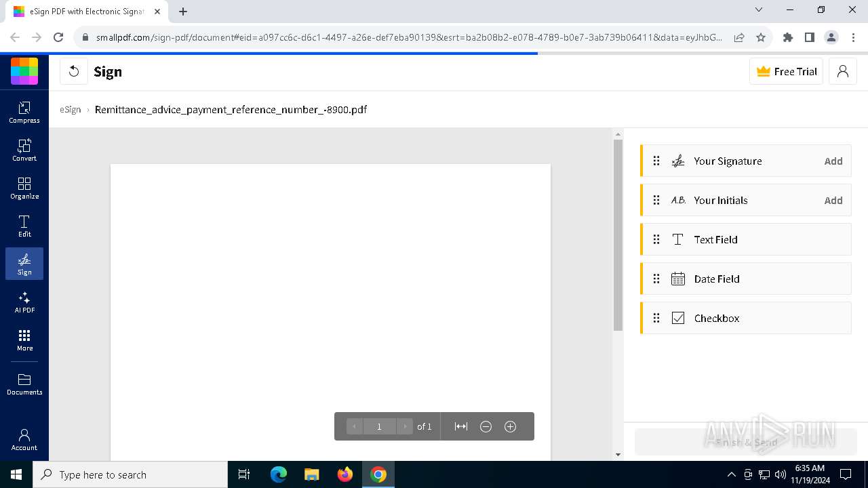This screenshot has width=868, height=488.
Task: Open File Explorer from taskbar
Action: coord(312,474)
